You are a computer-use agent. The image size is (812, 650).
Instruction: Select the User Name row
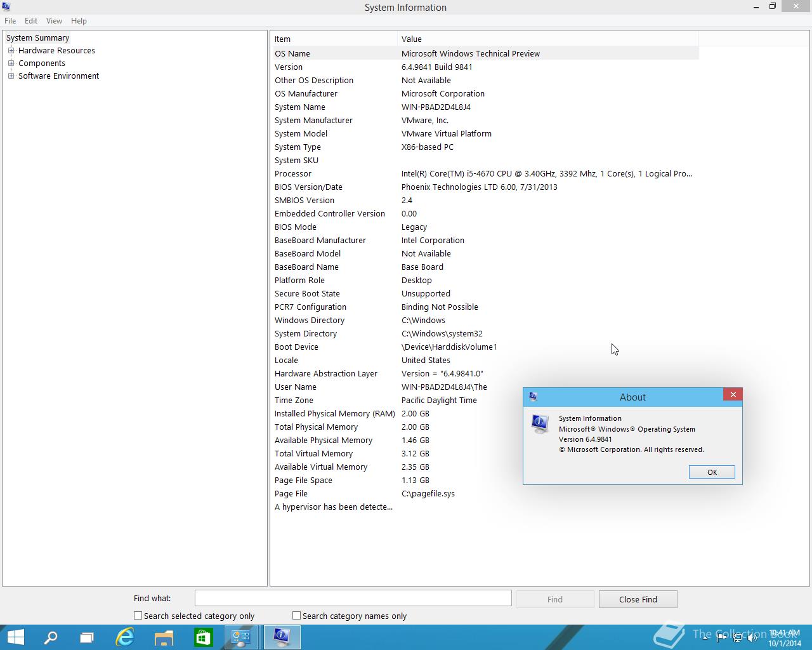485,387
